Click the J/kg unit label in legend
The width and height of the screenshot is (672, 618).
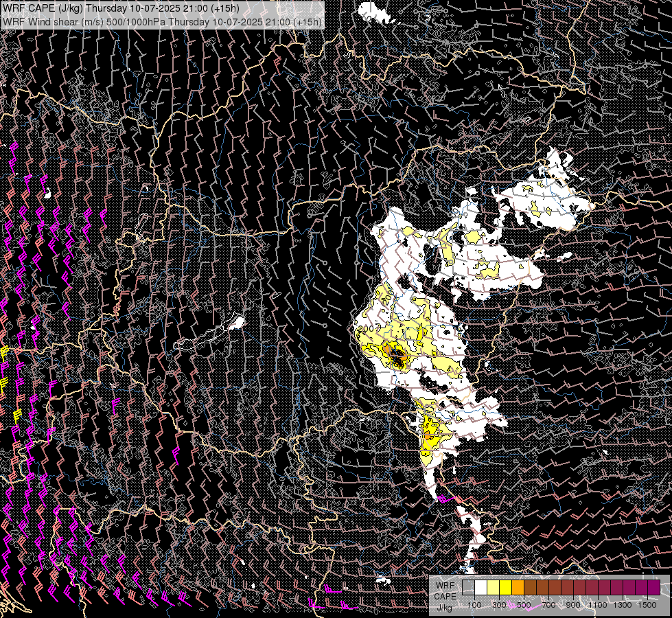click(445, 607)
